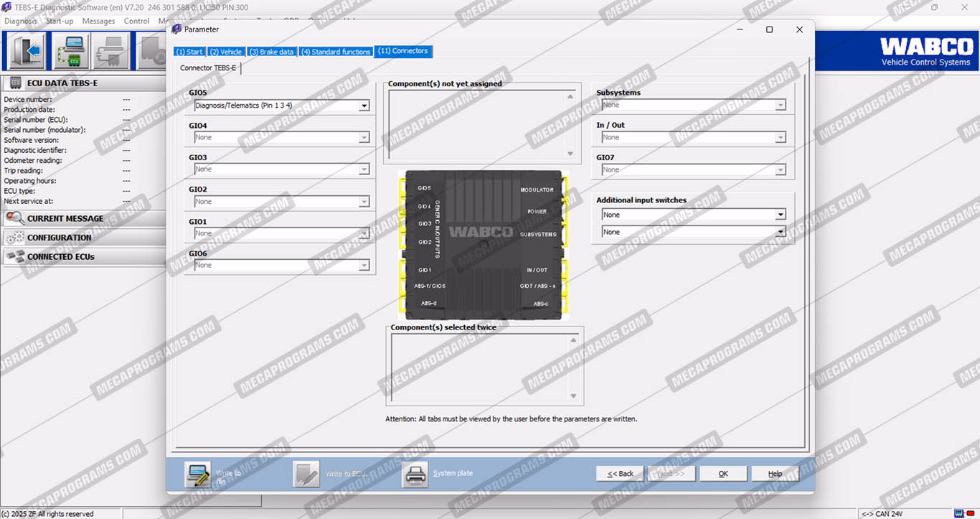Open the GIO5 dropdown list
Screen dimensions: 980x519
click(364, 106)
